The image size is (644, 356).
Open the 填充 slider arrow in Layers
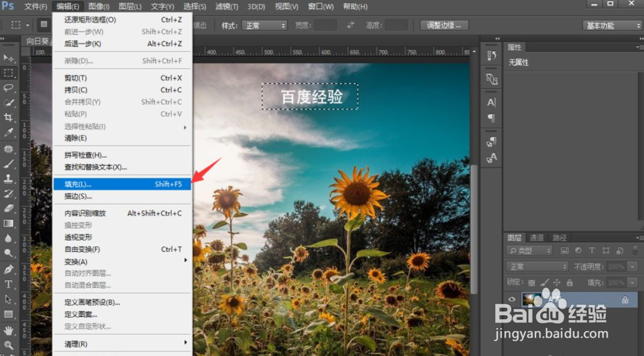[x=632, y=283]
